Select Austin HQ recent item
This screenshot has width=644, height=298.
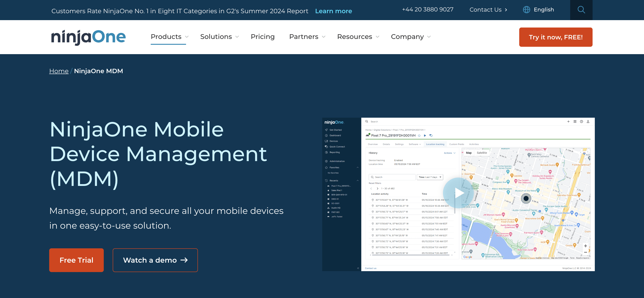click(336, 208)
